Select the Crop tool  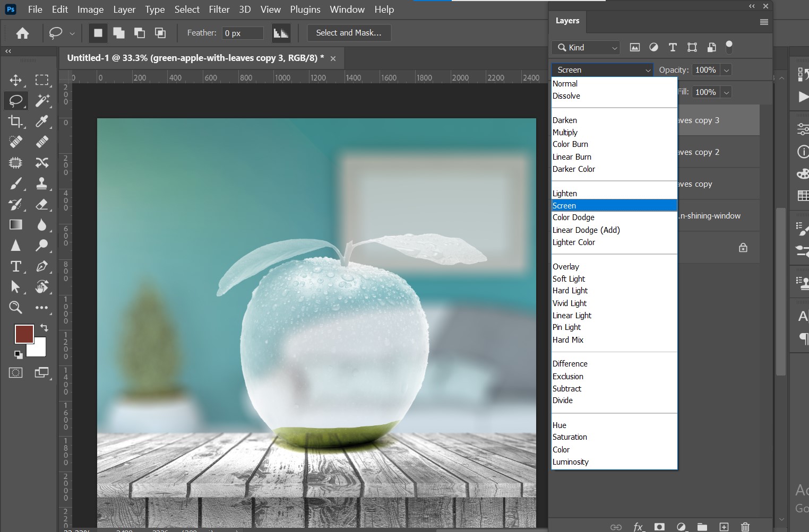16,121
